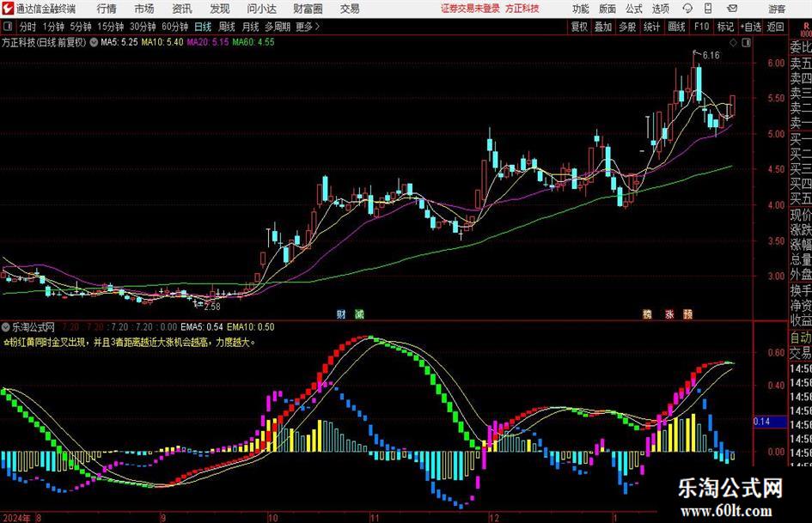Open the 行情 menu

(x=107, y=9)
